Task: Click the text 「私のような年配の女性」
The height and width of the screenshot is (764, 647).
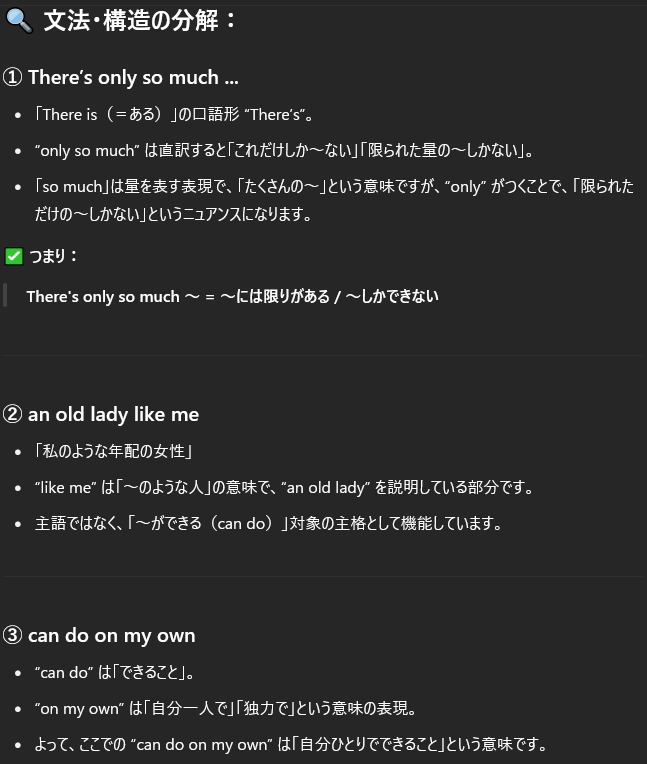Action: pyautogui.click(x=114, y=451)
